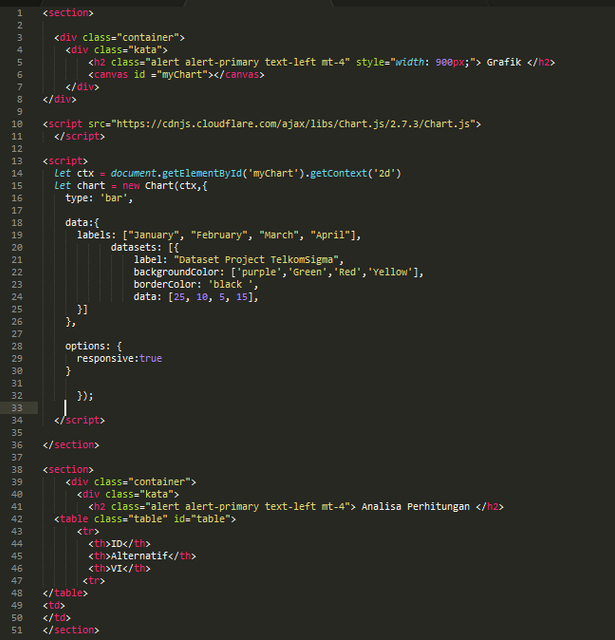Click the 'Green' color value

(308, 272)
